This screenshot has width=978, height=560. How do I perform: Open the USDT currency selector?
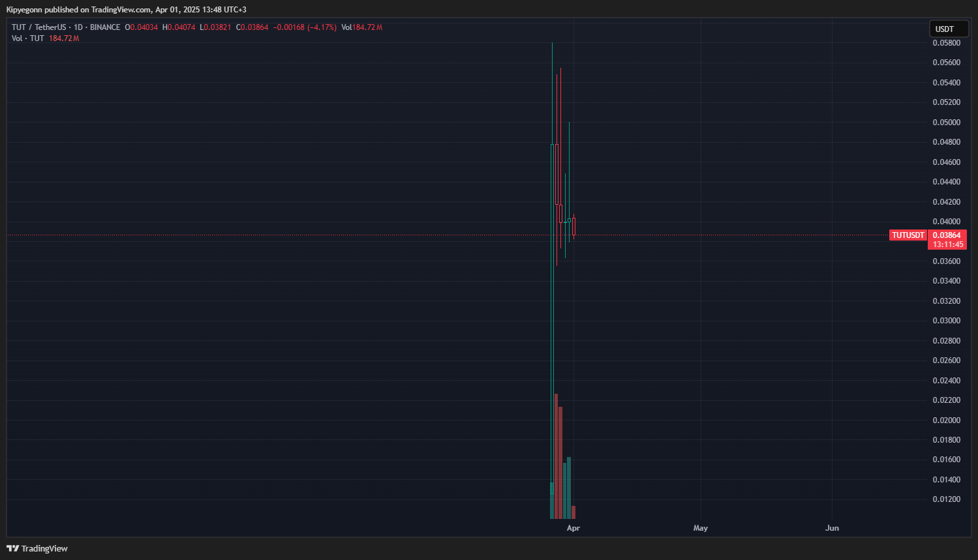point(949,29)
